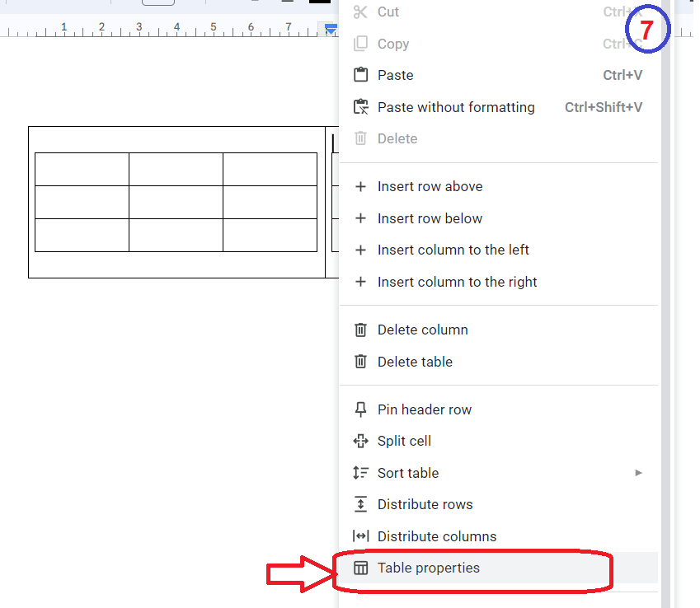Select the Pin header row pin icon

(360, 409)
